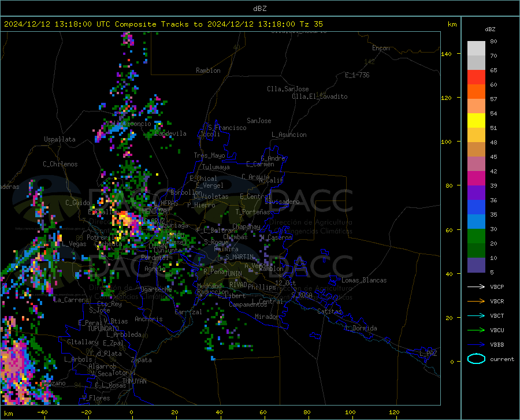Viewport: 520px width, 420px height.
Task: Click the Anchoris map label
Action: 148,319
